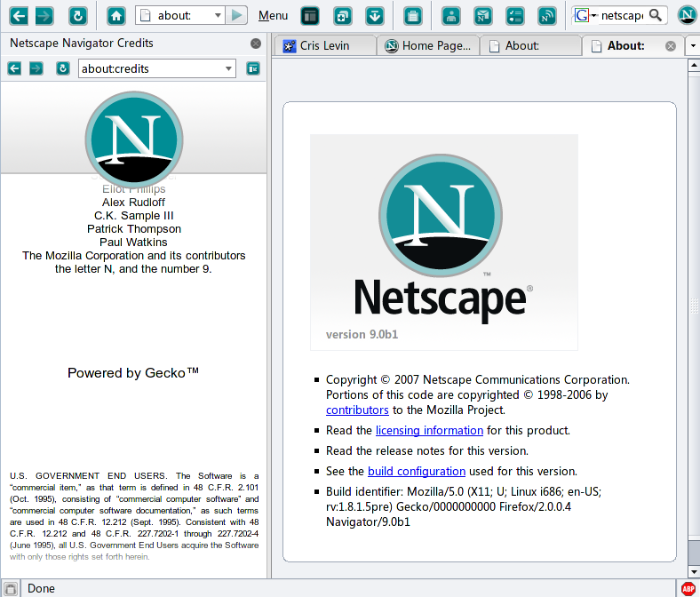Click the 'Netscape Navigator Credits' sidebar title
The width and height of the screenshot is (700, 597).
[x=81, y=43]
